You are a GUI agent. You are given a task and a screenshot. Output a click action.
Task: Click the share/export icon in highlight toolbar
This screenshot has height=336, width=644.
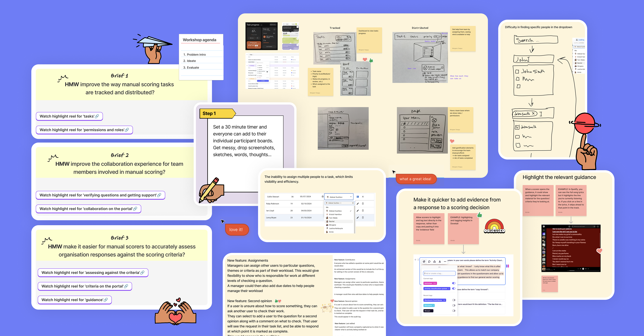(x=435, y=262)
